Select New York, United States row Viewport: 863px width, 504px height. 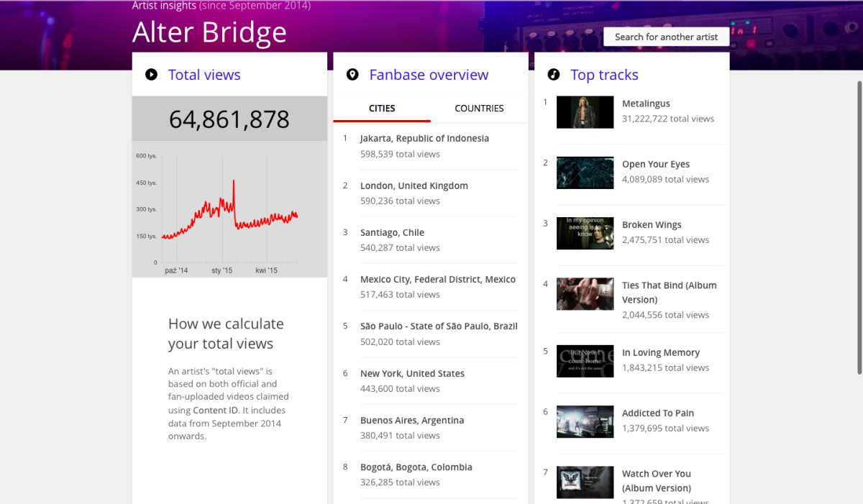point(430,380)
